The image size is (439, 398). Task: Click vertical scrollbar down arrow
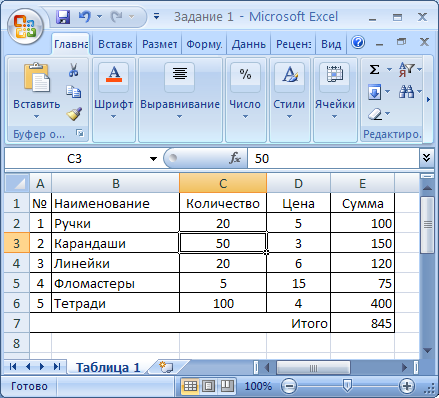[x=428, y=350]
